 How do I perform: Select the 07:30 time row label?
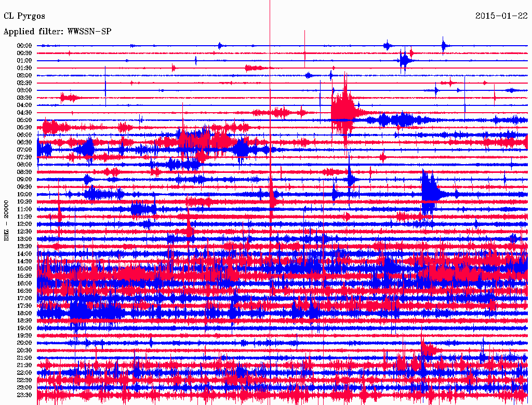point(24,157)
